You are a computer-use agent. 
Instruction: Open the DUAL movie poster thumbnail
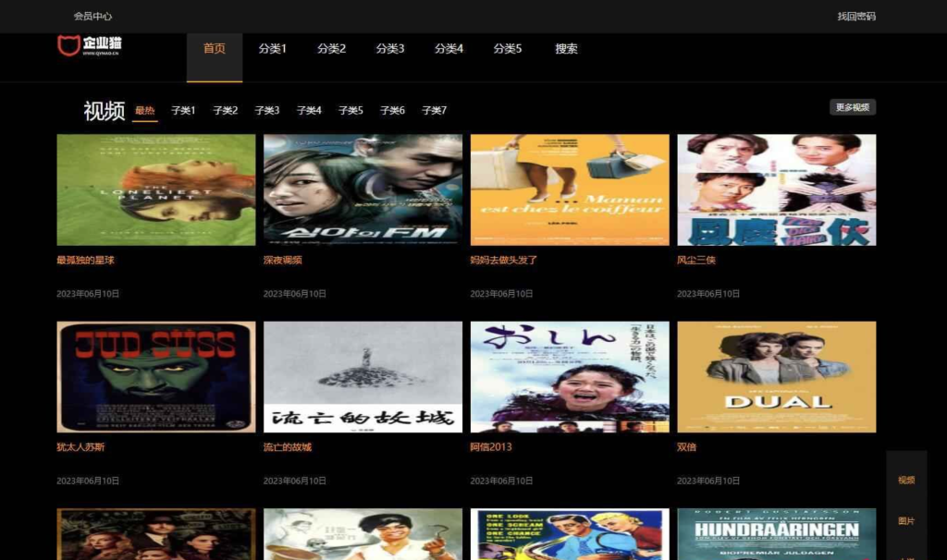pyautogui.click(x=776, y=377)
